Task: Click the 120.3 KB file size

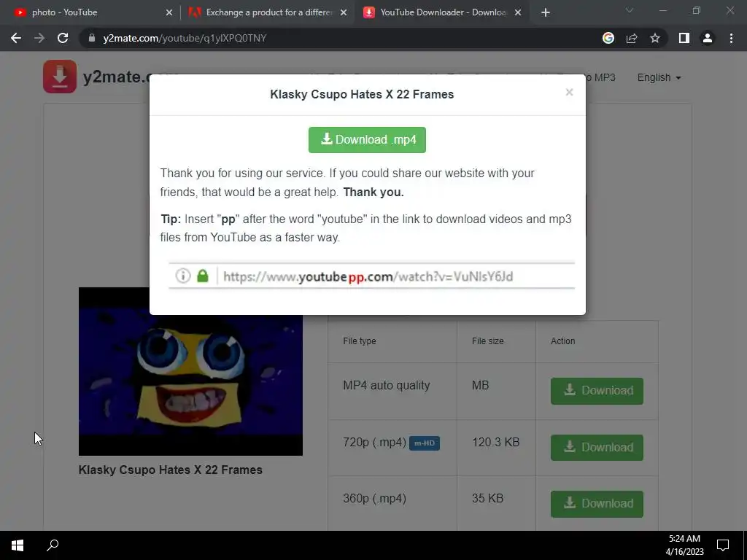Action: pos(495,443)
